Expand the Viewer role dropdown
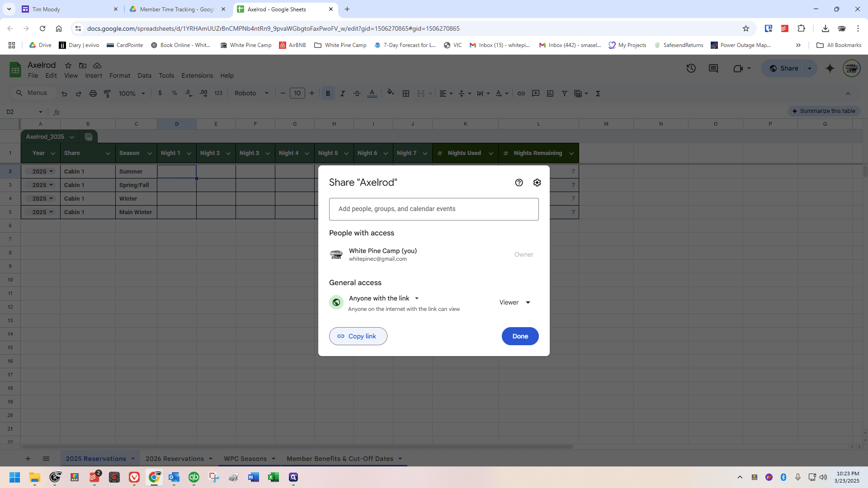Viewport: 868px width, 488px height. click(515, 302)
